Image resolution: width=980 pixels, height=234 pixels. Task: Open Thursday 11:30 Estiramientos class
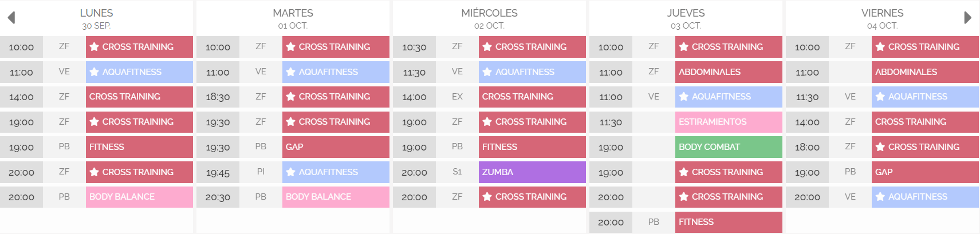coord(729,122)
